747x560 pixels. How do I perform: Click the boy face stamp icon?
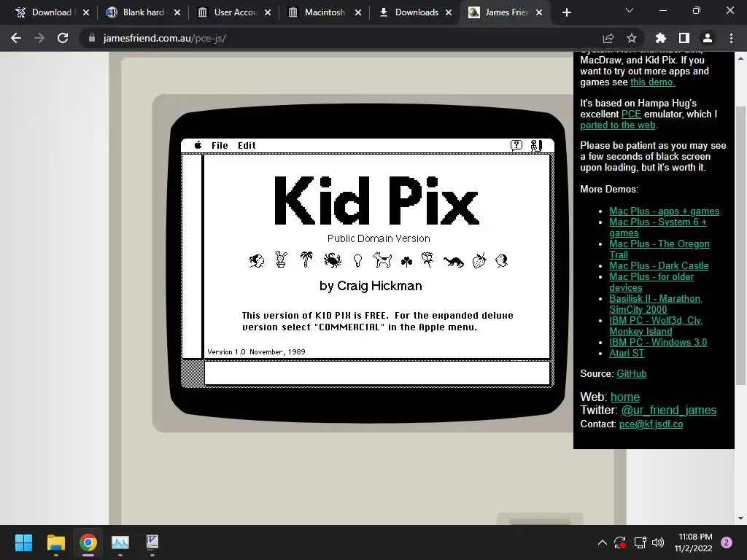tap(502, 260)
